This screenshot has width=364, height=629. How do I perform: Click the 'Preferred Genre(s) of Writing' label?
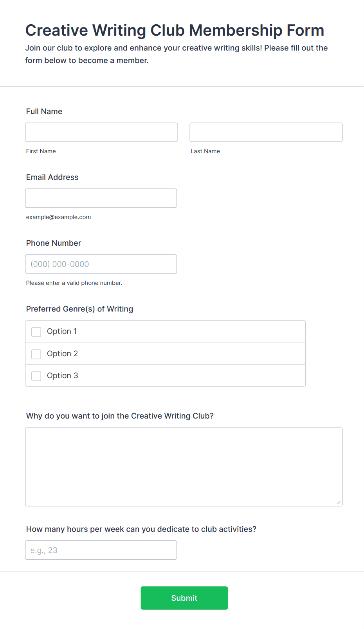click(80, 309)
